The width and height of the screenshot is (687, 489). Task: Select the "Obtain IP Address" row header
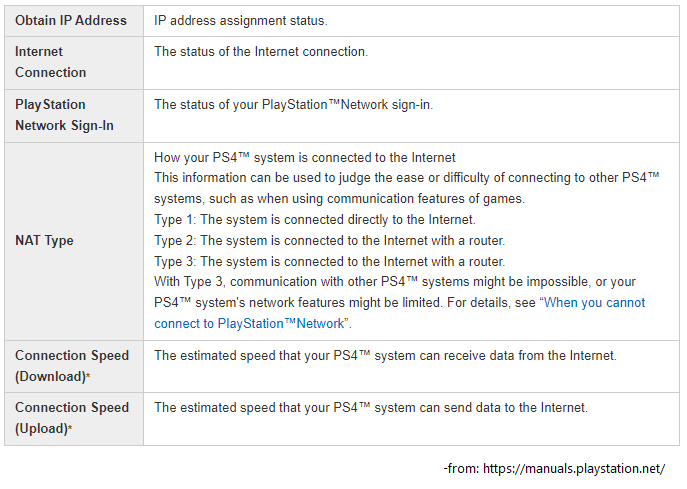coord(71,20)
